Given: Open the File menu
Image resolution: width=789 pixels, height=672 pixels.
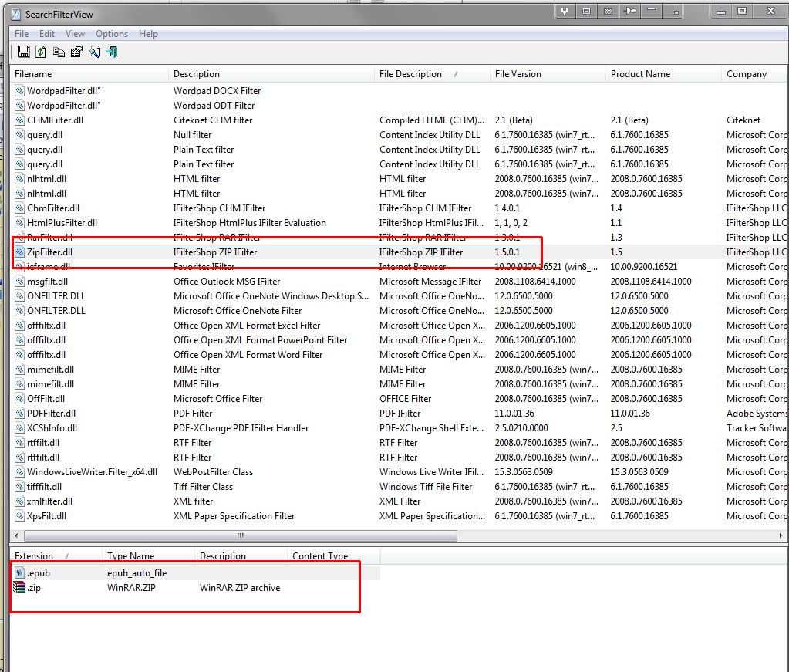Looking at the screenshot, I should click(22, 34).
